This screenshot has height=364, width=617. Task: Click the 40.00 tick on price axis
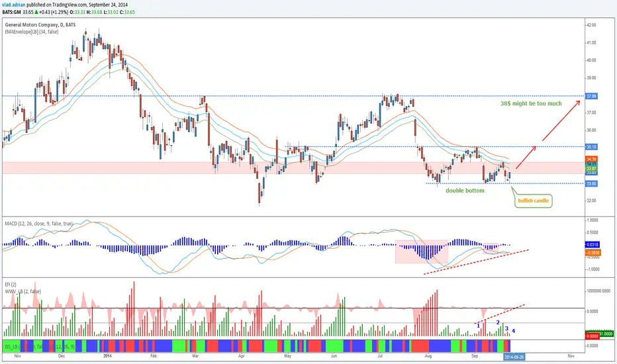coord(591,60)
